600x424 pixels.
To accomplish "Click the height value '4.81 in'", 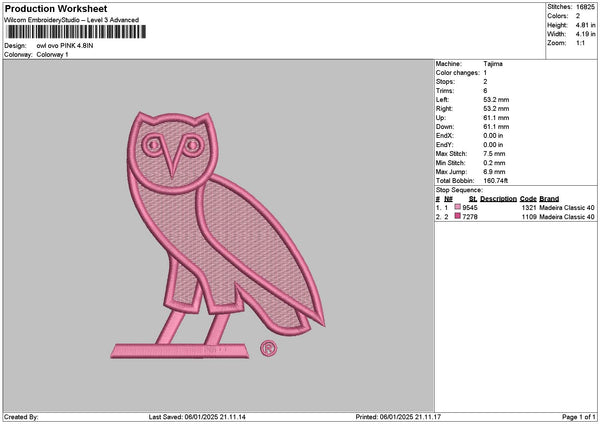I will click(585, 25).
